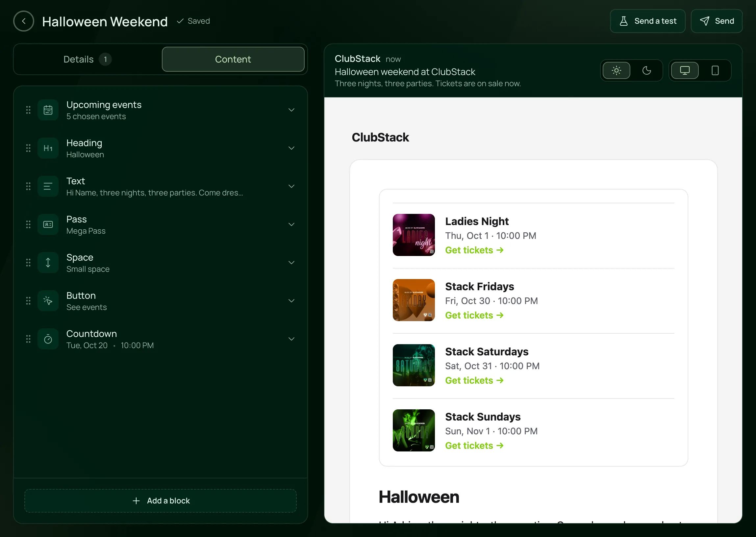Click Get tickets link for Stack Saturdays

click(x=474, y=381)
